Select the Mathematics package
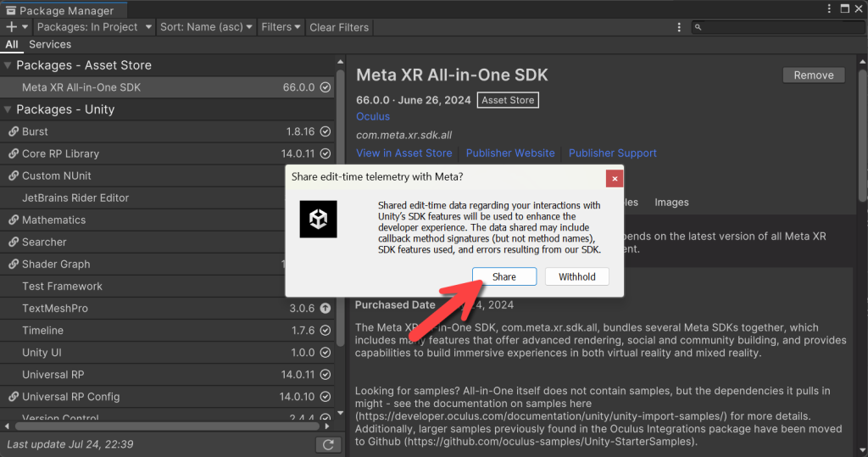 click(142, 220)
